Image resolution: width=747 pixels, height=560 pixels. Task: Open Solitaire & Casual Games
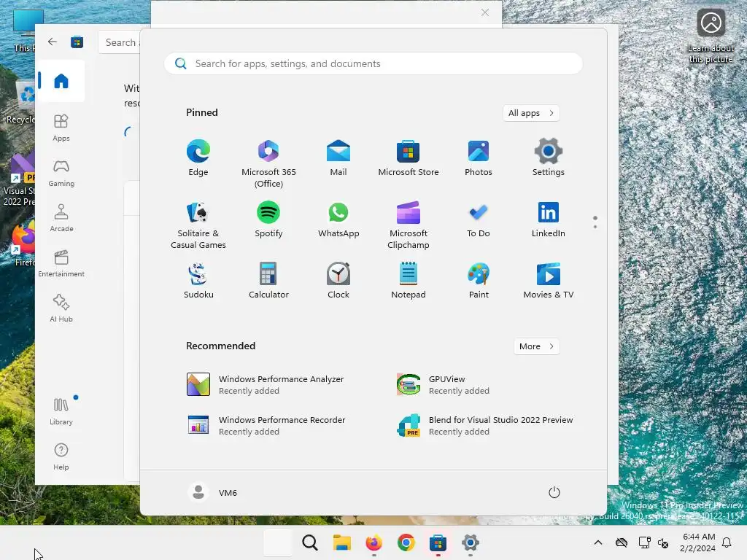pos(198,225)
